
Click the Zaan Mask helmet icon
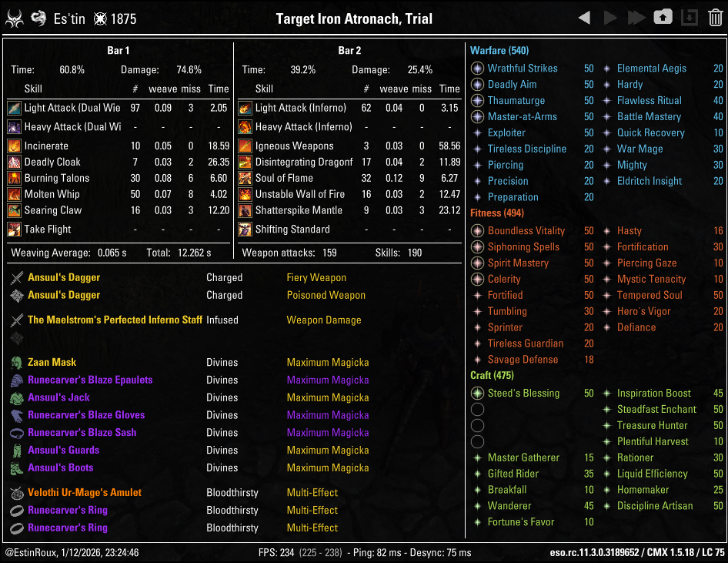[x=17, y=363]
